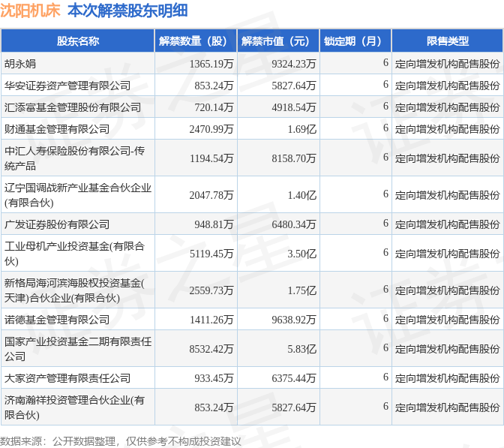Click the 股东名称 column header

tap(77, 41)
